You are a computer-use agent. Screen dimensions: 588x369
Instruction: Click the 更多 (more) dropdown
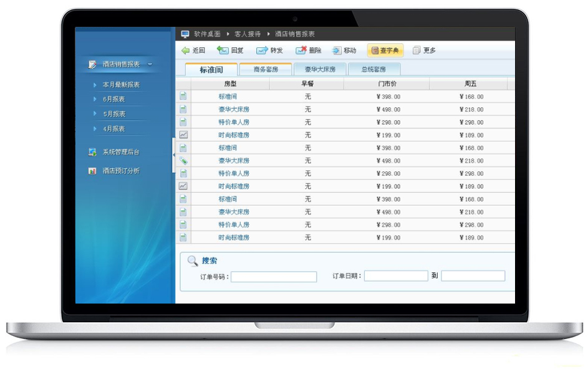click(423, 50)
